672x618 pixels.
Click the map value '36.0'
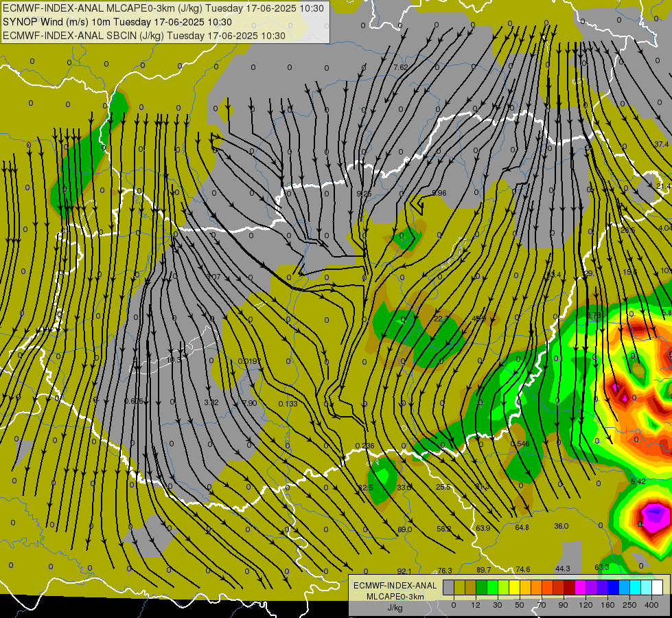(x=561, y=526)
